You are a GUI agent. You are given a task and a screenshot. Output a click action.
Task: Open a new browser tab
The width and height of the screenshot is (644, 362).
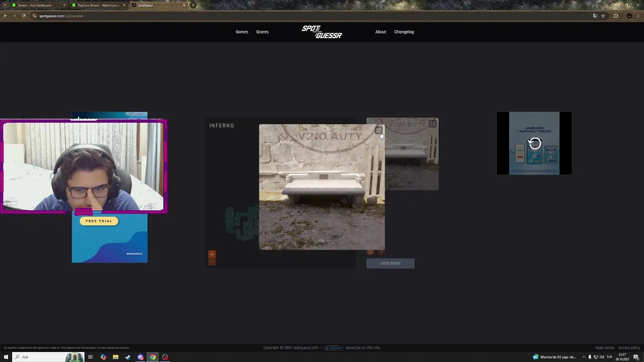tap(193, 5)
